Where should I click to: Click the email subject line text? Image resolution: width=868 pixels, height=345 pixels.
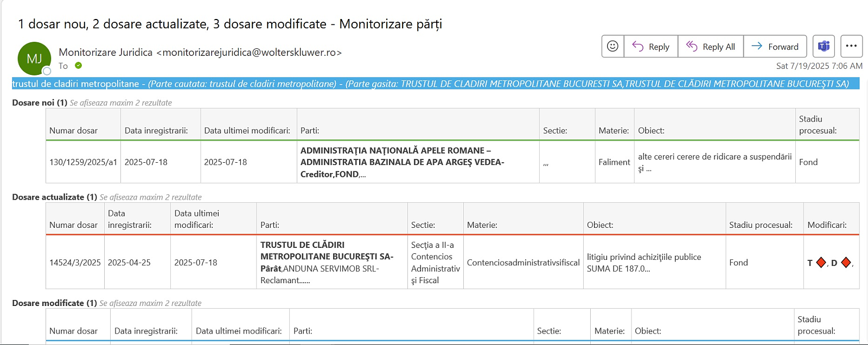pos(230,24)
